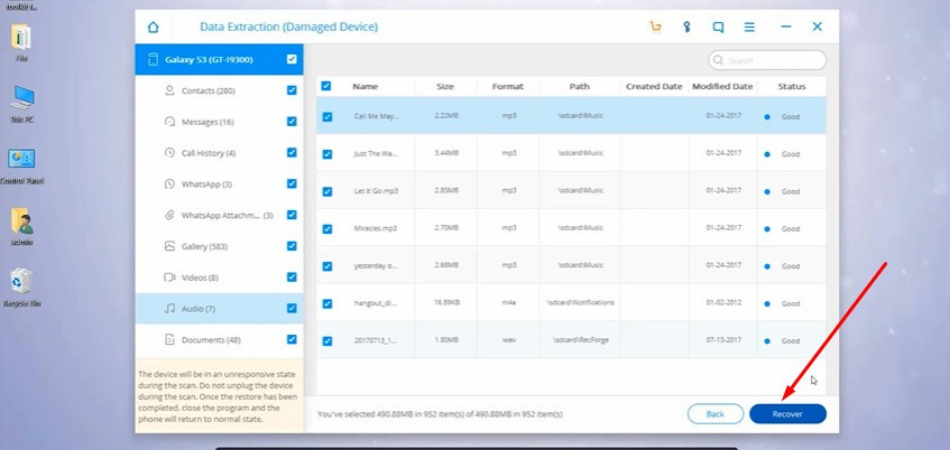
Task: Sort by the Created Date column header
Action: (x=654, y=87)
